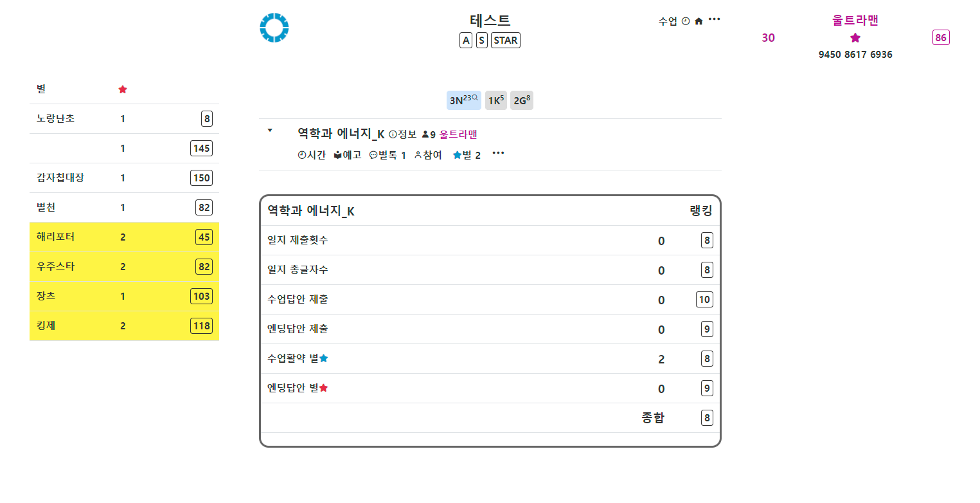This screenshot has width=980, height=503.
Task: Toggle the STAR badge under 테스트
Action: [x=506, y=41]
